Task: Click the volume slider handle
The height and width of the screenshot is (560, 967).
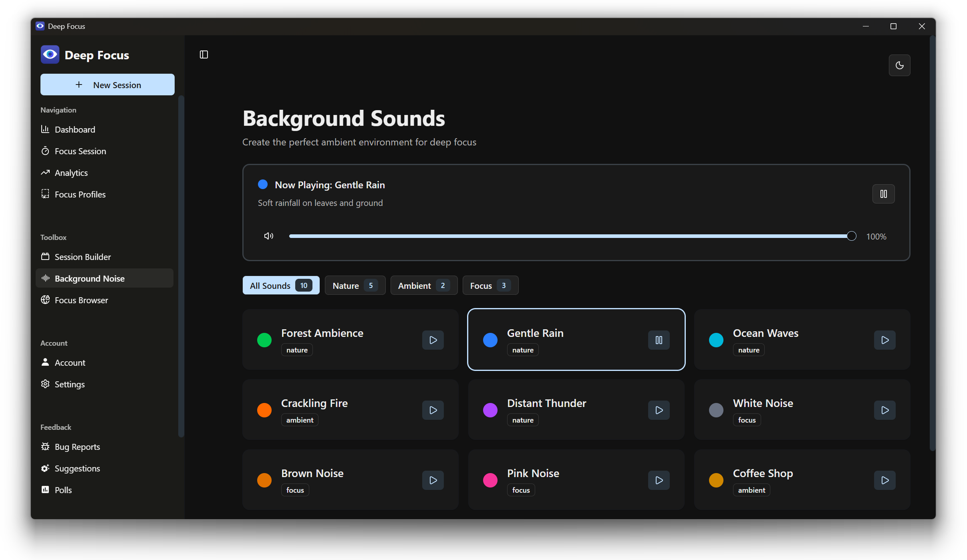Action: click(x=852, y=236)
